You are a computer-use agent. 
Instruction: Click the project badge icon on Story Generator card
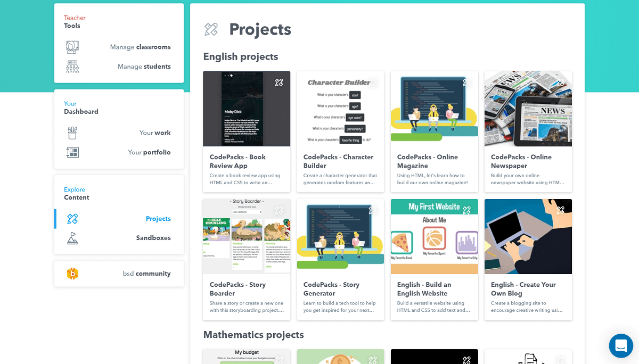(373, 210)
